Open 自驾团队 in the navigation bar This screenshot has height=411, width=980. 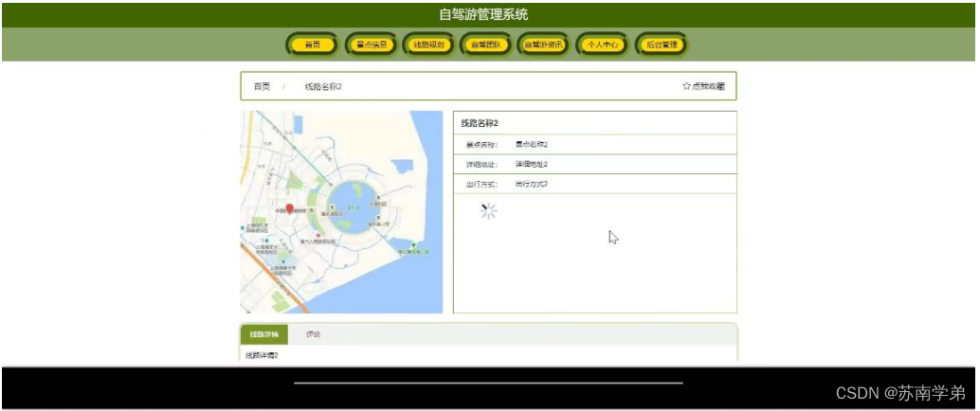(485, 45)
